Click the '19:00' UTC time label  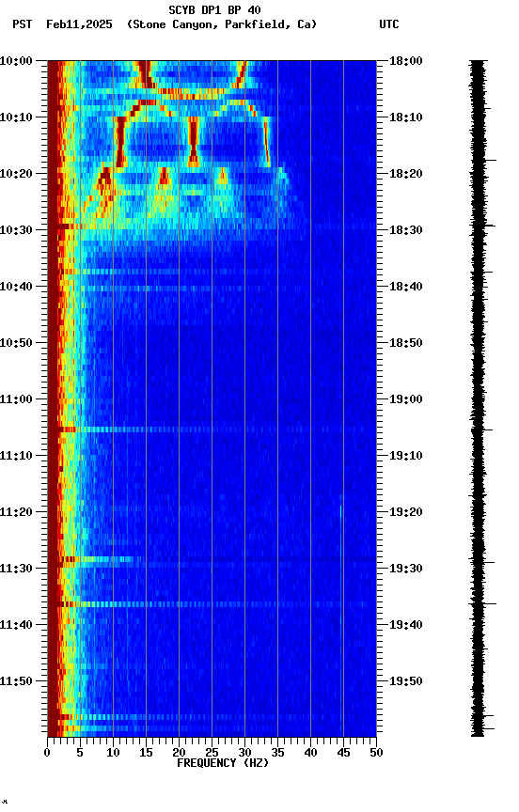tap(406, 399)
